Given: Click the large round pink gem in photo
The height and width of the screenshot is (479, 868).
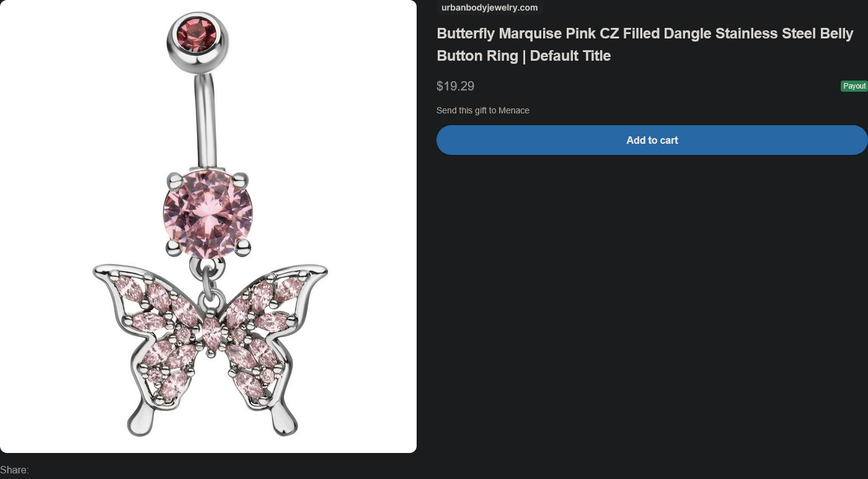Looking at the screenshot, I should coord(208,214).
